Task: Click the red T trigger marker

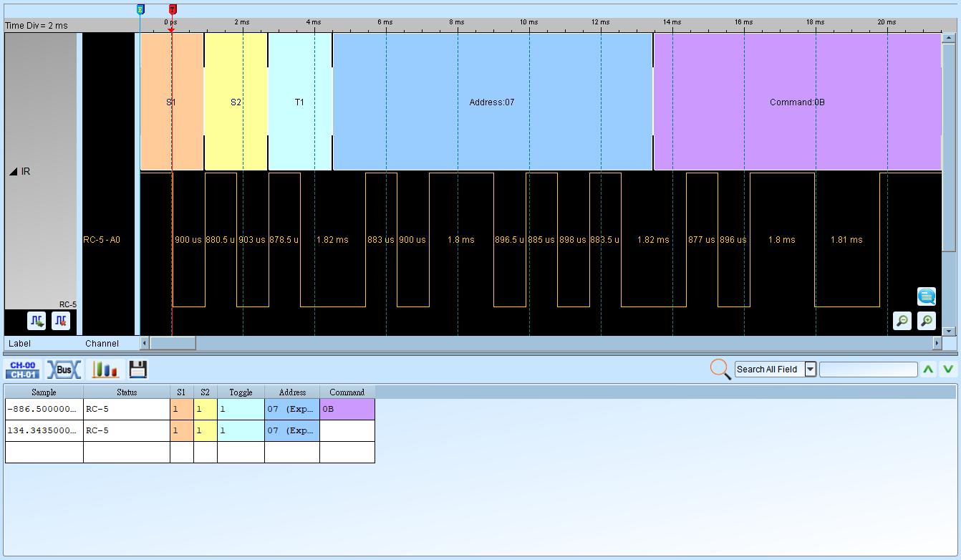Action: [173, 9]
